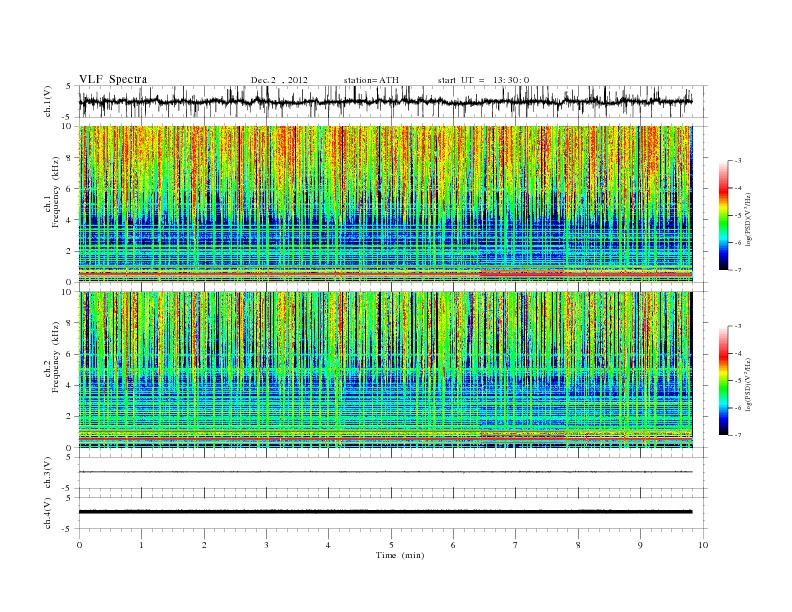The image size is (792, 612).
Task: Click the ch.1 voltage waveform trace
Action: (x=385, y=101)
